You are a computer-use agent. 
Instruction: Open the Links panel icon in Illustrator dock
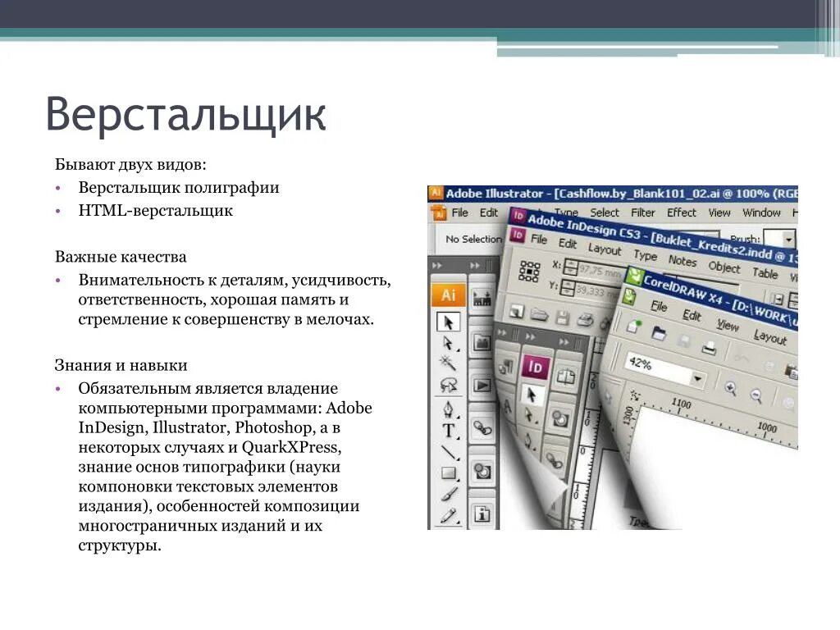coord(482,428)
